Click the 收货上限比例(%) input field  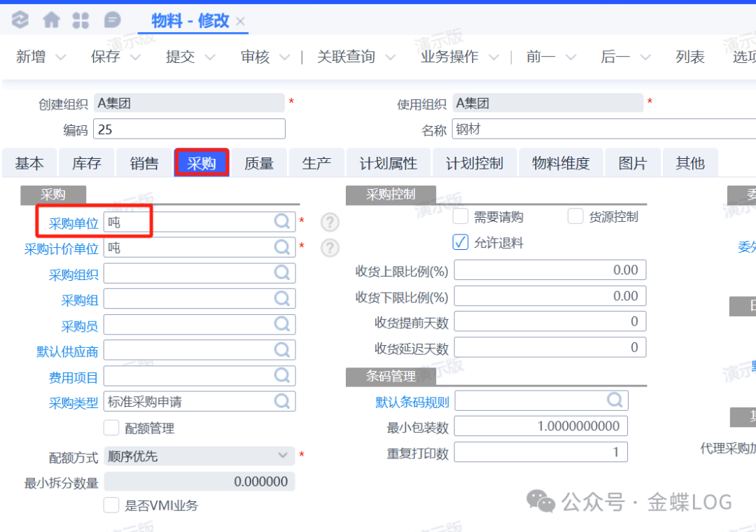549,270
